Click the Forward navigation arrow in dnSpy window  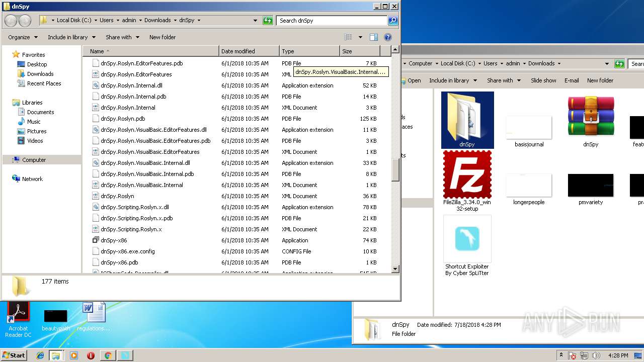pos(25,21)
